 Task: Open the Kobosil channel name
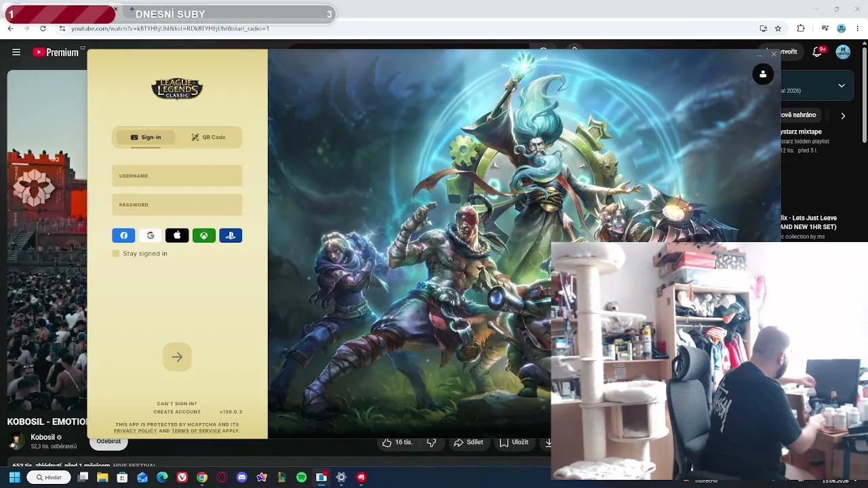pyautogui.click(x=43, y=437)
